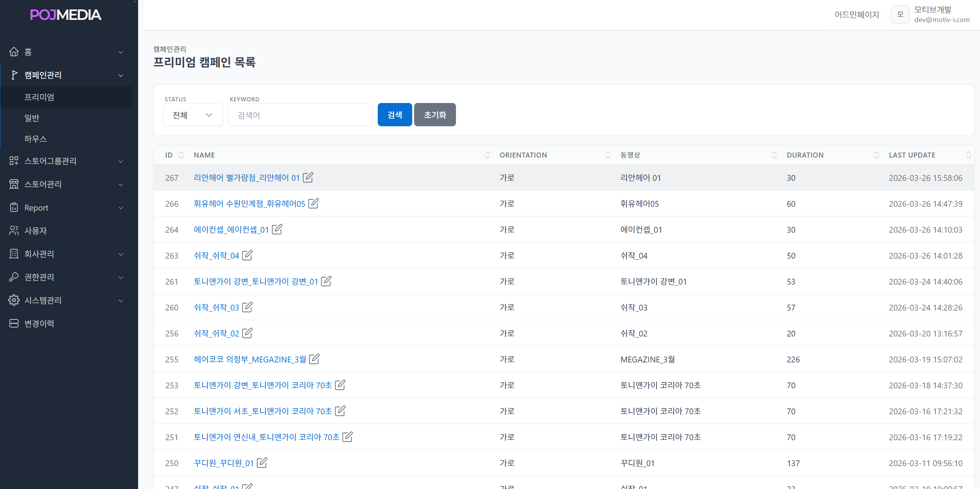
Task: Select the Report icon in sidebar
Action: click(x=14, y=208)
